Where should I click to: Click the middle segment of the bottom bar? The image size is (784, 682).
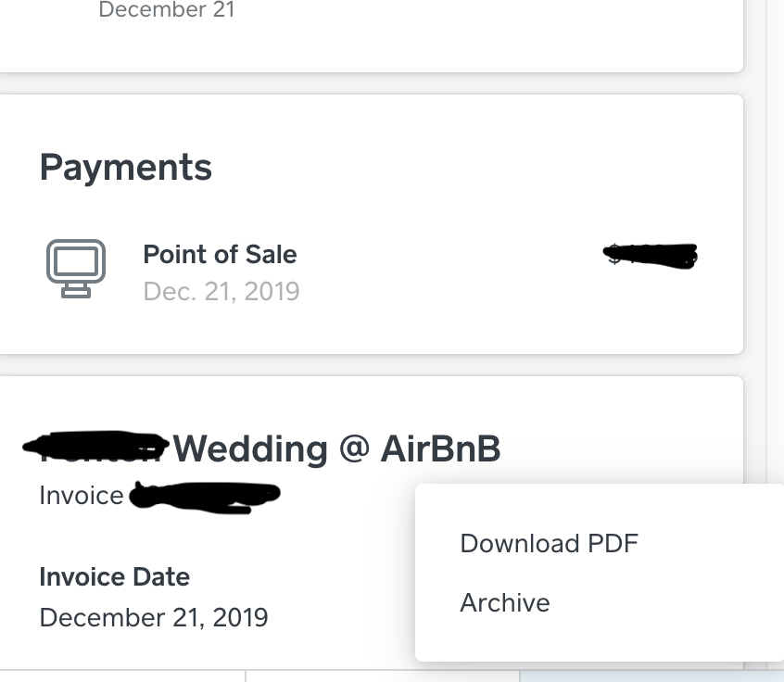pyautogui.click(x=382, y=676)
